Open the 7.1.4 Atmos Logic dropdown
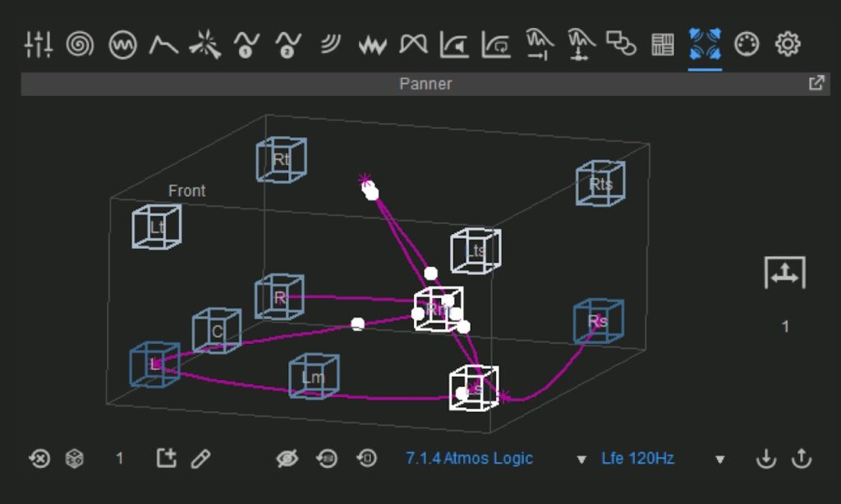 tap(469, 458)
